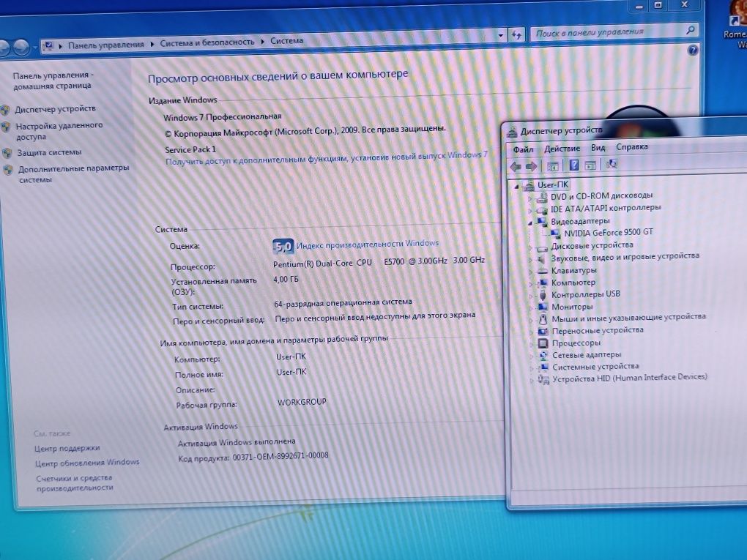
Task: Open Счетчики и средства производительности
Action: 74,483
